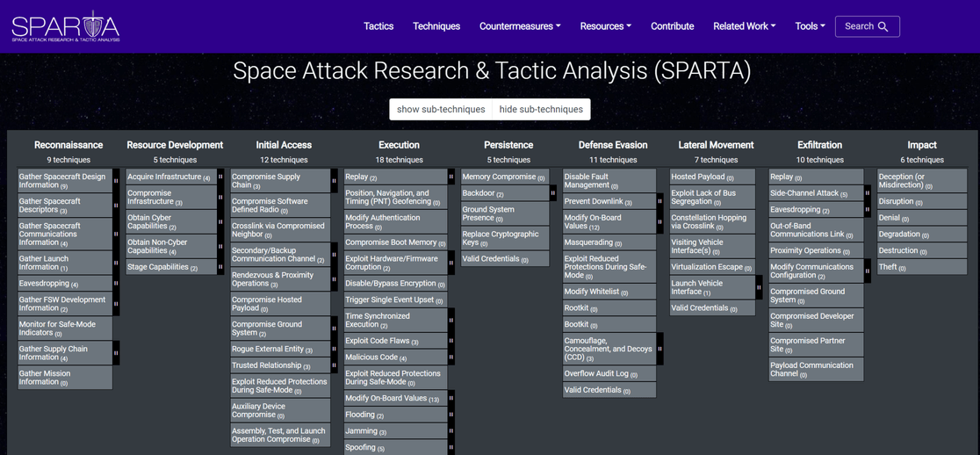The height and width of the screenshot is (455, 980).
Task: Select Payload Communication Channel technique
Action: tap(817, 370)
